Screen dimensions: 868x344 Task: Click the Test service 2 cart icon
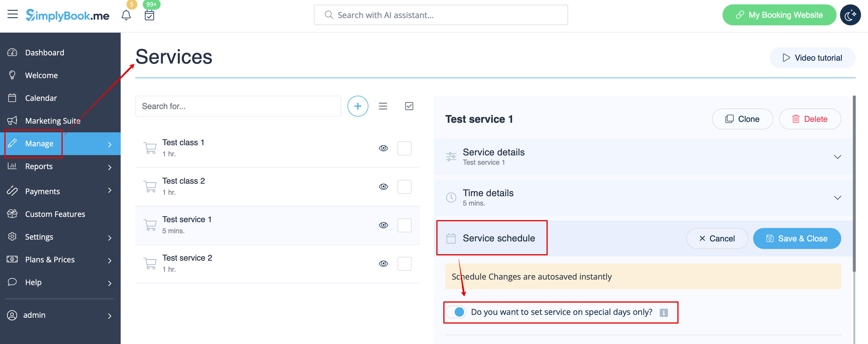click(x=150, y=264)
